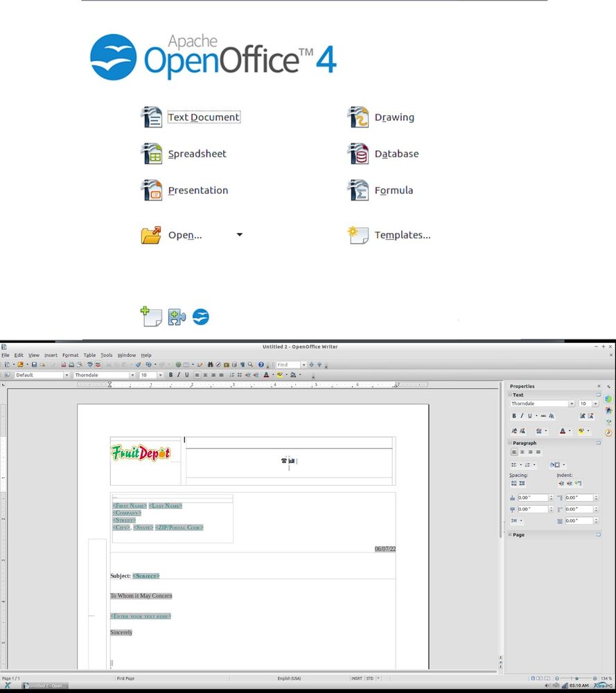616x693 pixels.
Task: Open the font size dropdown in formatting toolbar
Action: pos(160,375)
